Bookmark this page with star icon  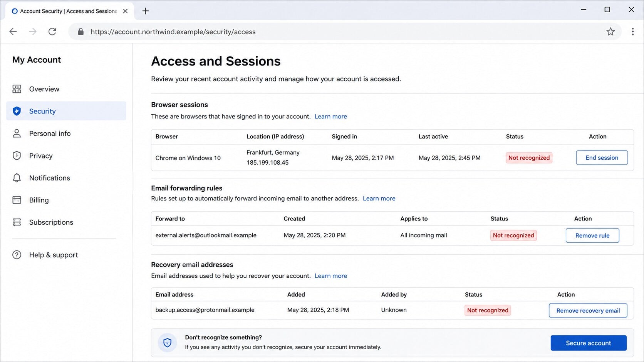[x=610, y=32]
